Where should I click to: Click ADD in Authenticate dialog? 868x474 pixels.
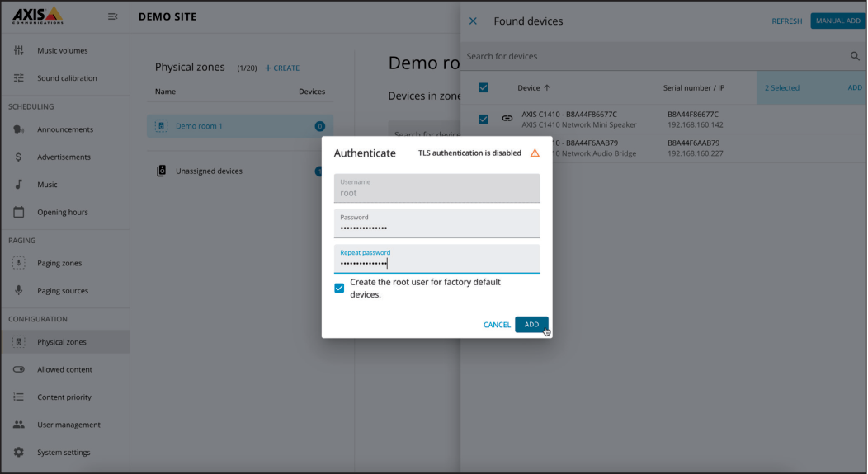(x=531, y=325)
